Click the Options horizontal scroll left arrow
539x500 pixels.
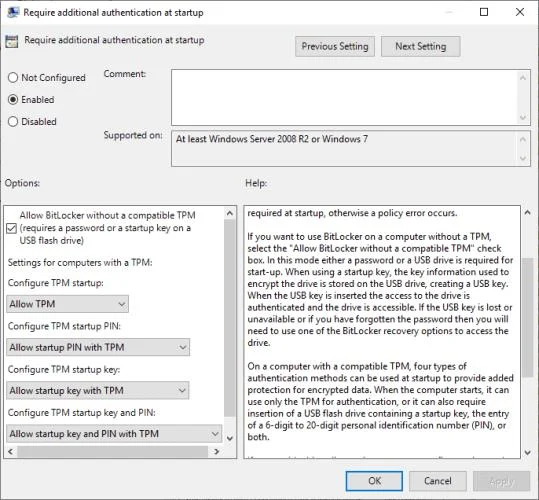(10, 451)
